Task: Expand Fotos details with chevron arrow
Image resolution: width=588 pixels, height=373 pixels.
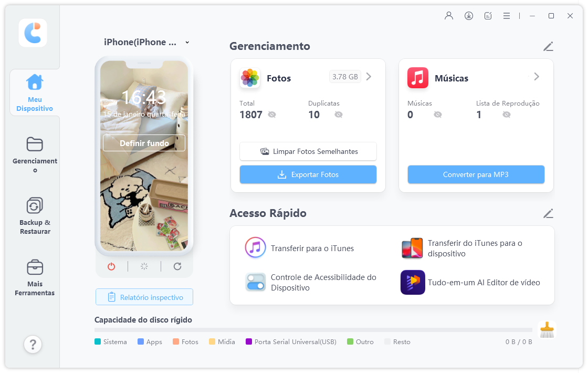Action: click(369, 77)
